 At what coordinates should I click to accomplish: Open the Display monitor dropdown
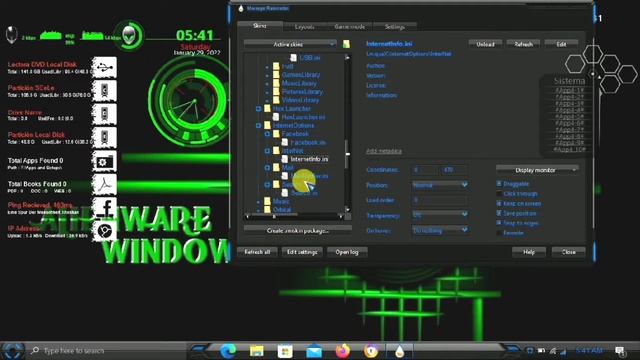coord(537,170)
